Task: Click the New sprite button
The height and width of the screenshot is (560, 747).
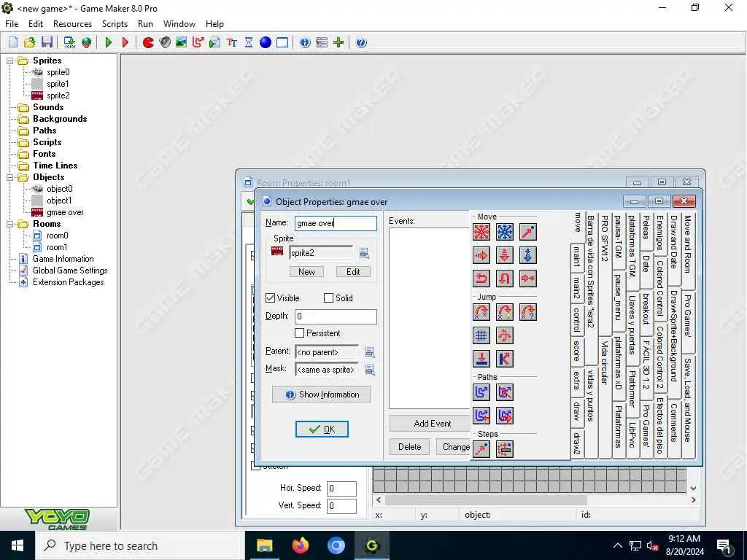Action: [x=306, y=271]
